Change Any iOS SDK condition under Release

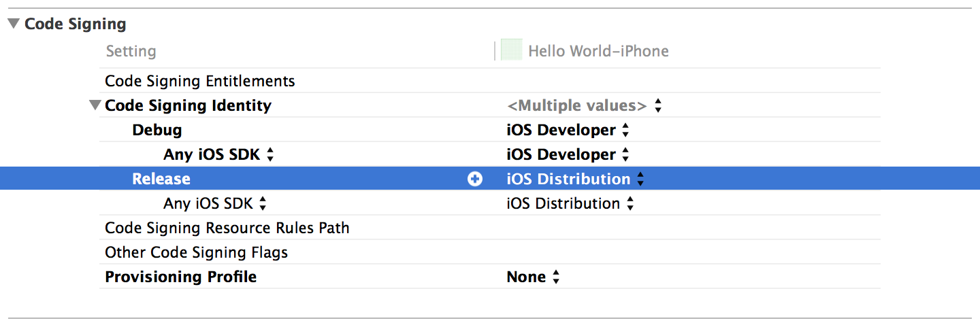click(x=215, y=203)
